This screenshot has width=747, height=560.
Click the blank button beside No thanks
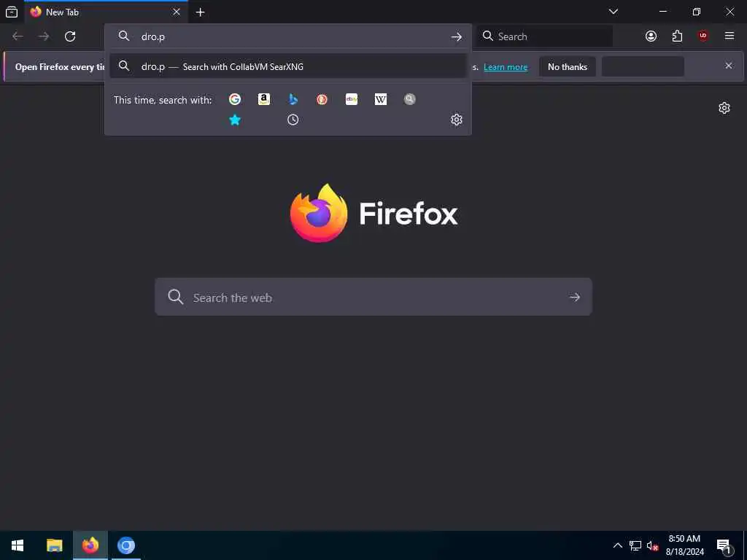pos(643,66)
